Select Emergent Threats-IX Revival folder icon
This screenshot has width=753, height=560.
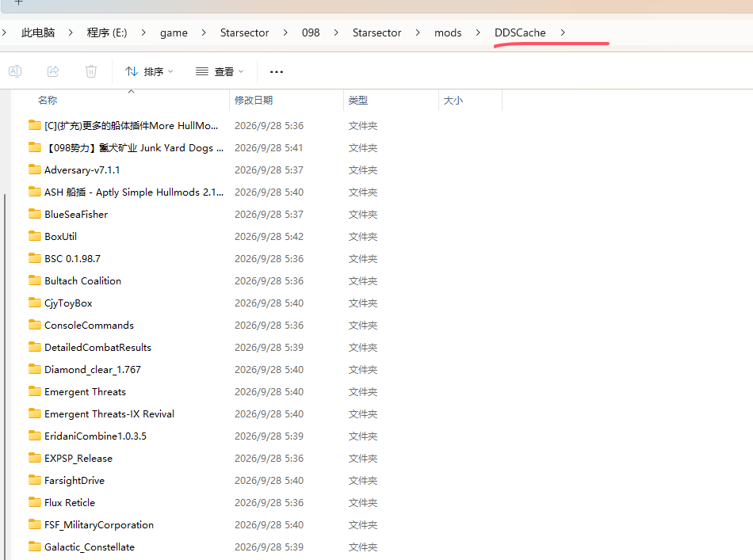point(35,413)
